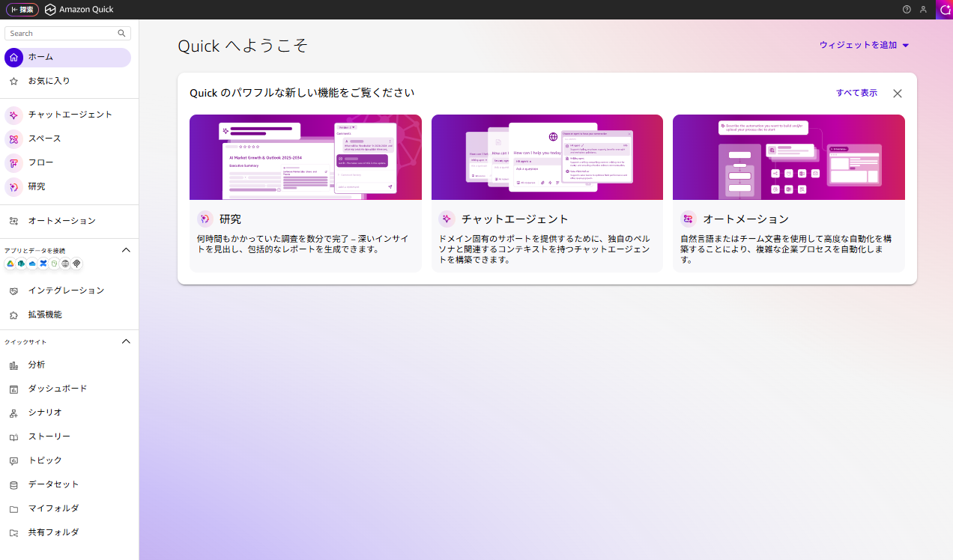This screenshot has width=953, height=560.
Task: Open the ウィジェットを追加 dropdown
Action: click(863, 45)
